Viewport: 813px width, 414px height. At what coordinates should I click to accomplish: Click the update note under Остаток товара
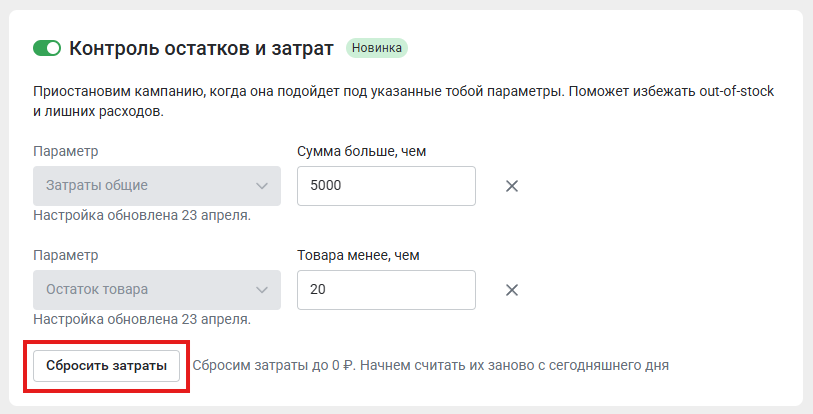pyautogui.click(x=142, y=319)
